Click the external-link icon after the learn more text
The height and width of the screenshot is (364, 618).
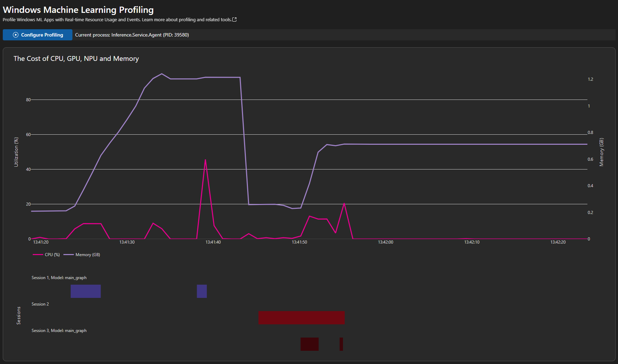click(234, 19)
